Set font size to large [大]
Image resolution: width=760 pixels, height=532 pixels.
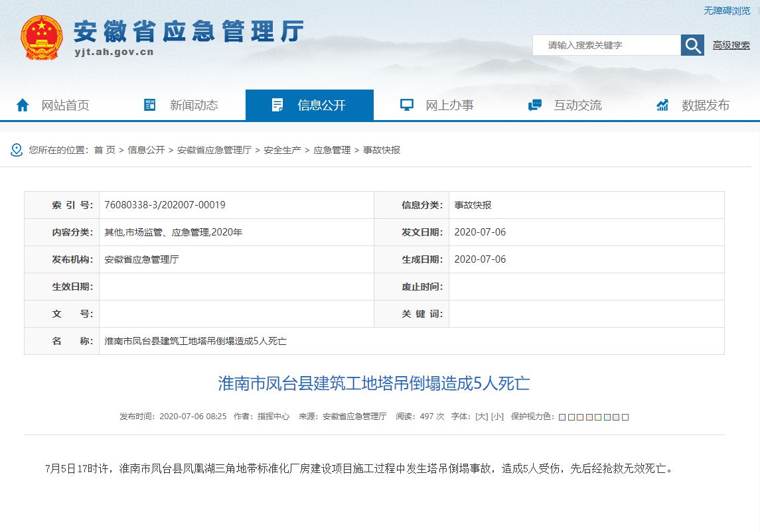click(481, 417)
